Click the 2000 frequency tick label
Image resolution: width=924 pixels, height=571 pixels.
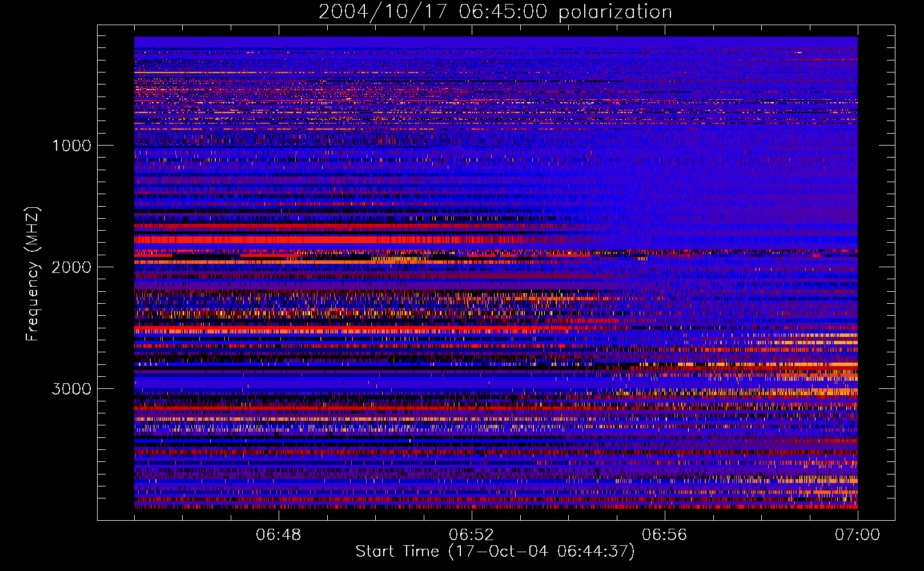click(x=71, y=267)
